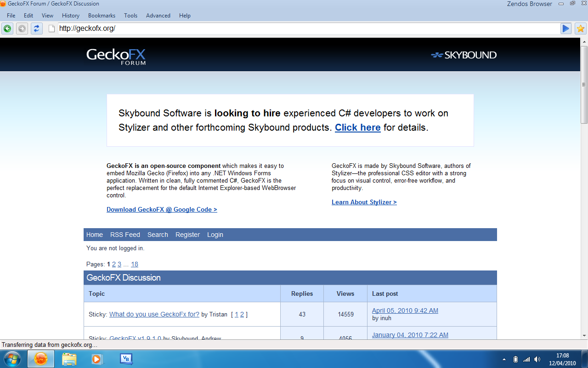
Task: Open the File menu
Action: click(x=11, y=15)
